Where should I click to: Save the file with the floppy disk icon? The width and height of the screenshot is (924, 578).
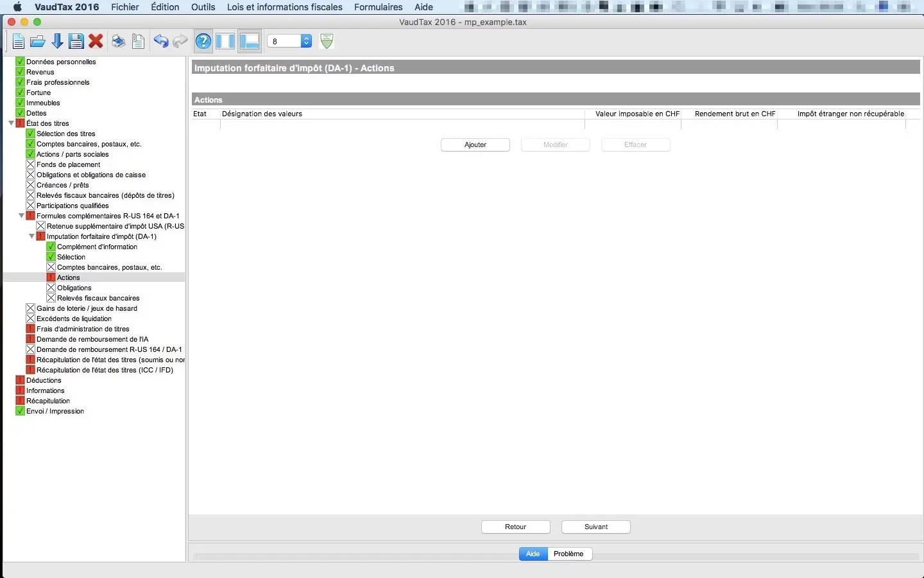click(76, 42)
